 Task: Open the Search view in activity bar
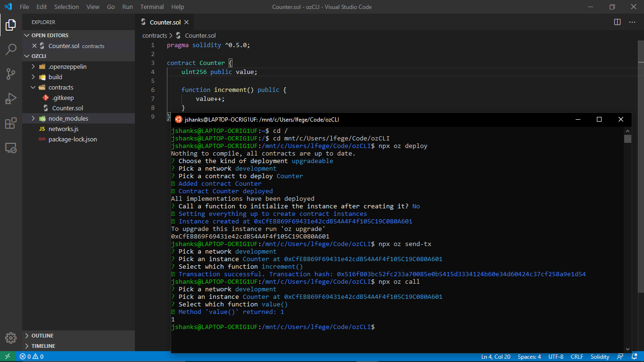click(x=11, y=49)
